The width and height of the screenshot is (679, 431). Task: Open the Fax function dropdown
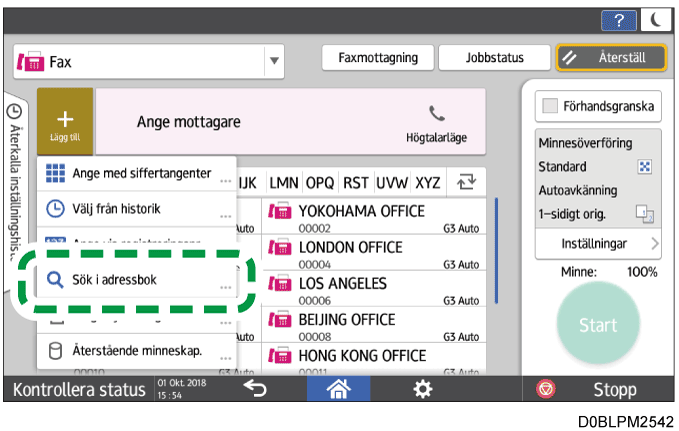coord(274,62)
